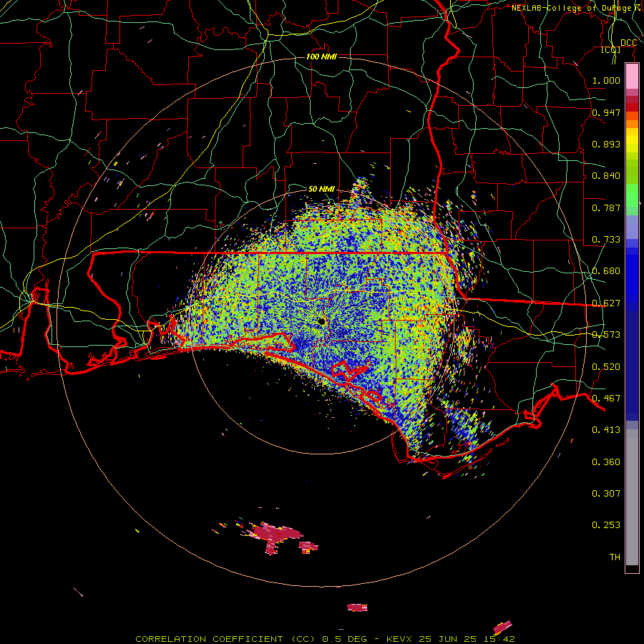Select the 0.947 scale value
The image size is (644, 644).
[606, 112]
